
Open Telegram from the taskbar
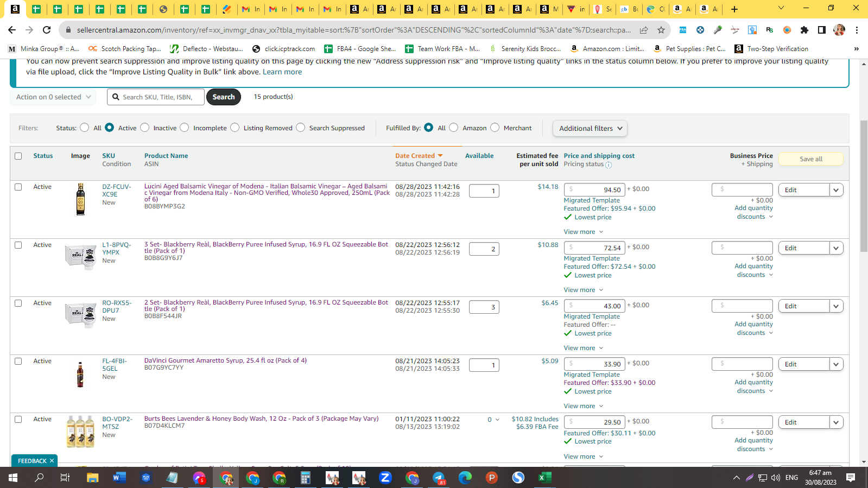(x=439, y=478)
